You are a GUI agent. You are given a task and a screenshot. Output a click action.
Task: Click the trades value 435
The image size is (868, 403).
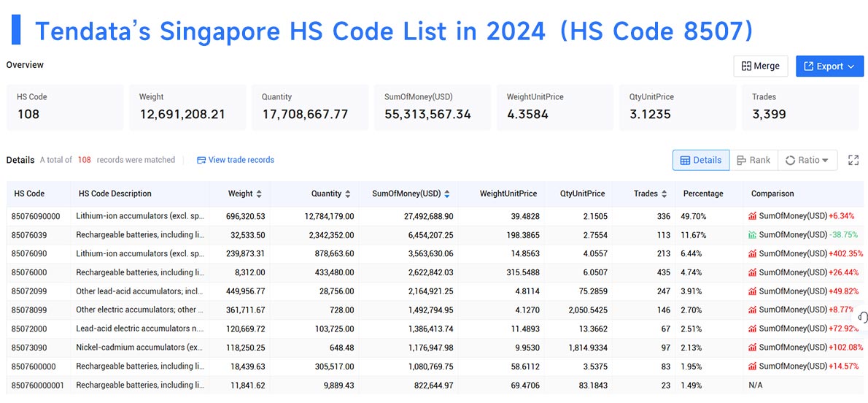(x=663, y=273)
